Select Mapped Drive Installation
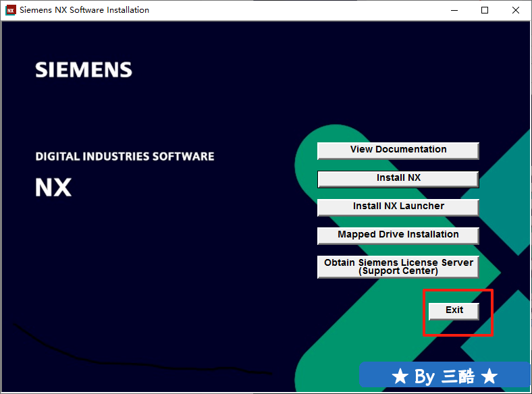Image resolution: width=532 pixels, height=394 pixels. pyautogui.click(x=398, y=235)
